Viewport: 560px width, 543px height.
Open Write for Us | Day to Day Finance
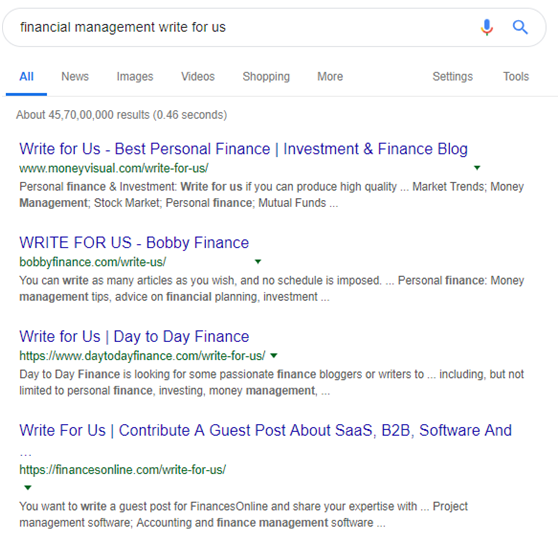point(134,337)
